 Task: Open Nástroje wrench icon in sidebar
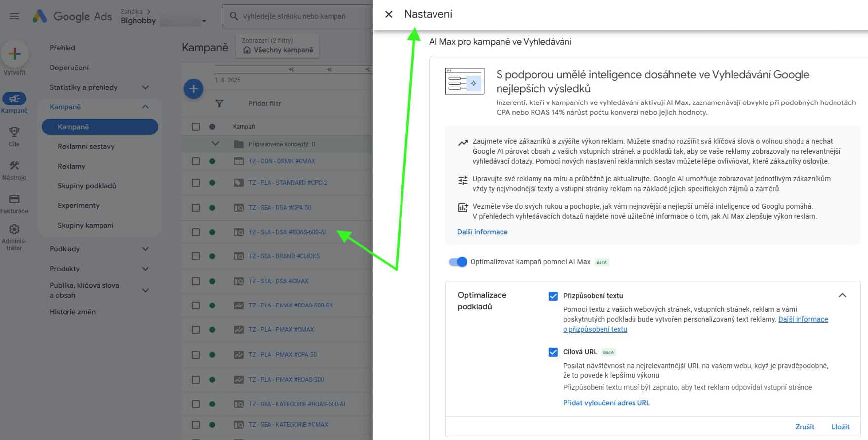tap(14, 166)
